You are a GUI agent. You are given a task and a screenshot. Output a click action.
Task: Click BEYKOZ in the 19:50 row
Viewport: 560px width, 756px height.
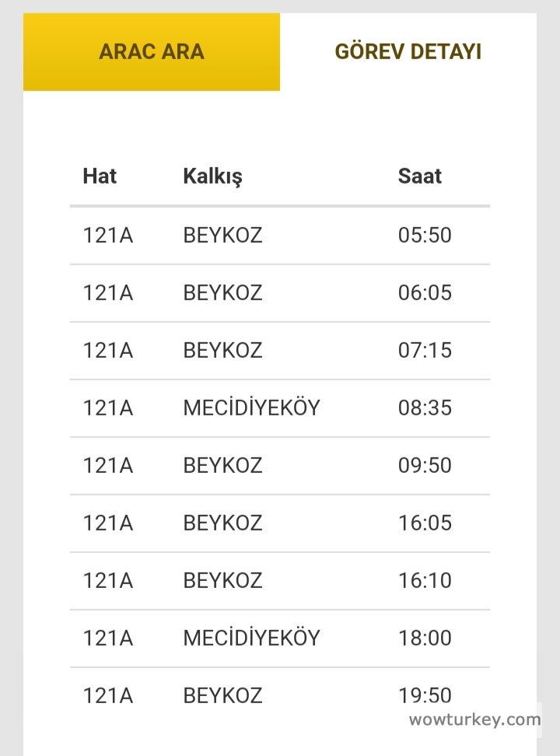coord(222,695)
